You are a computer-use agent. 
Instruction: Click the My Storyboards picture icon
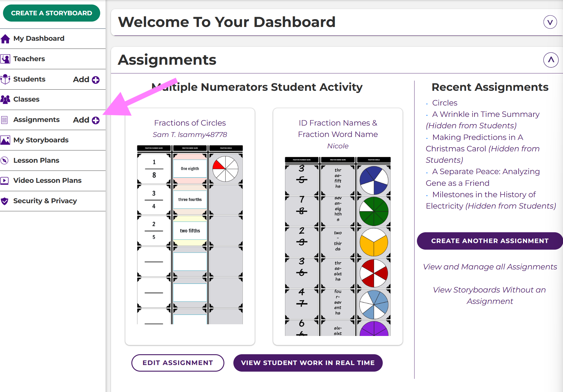5,140
